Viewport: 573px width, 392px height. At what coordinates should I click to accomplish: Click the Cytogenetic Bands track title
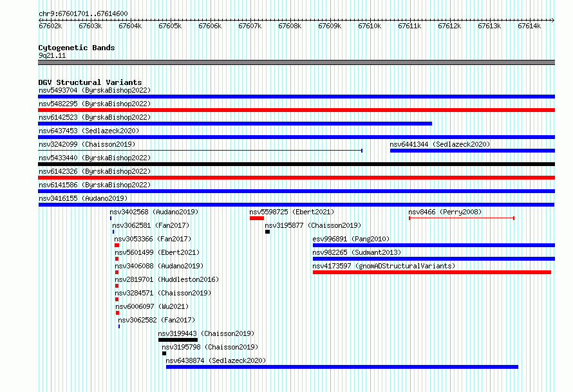click(77, 48)
